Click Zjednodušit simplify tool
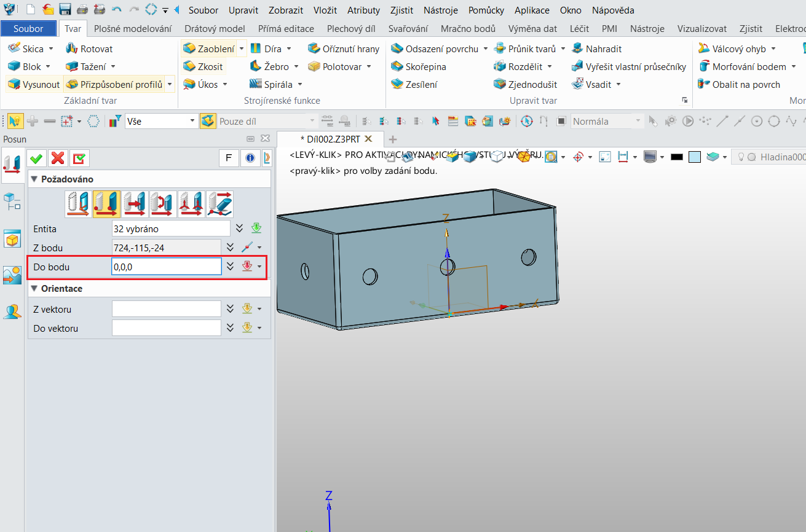 point(525,84)
